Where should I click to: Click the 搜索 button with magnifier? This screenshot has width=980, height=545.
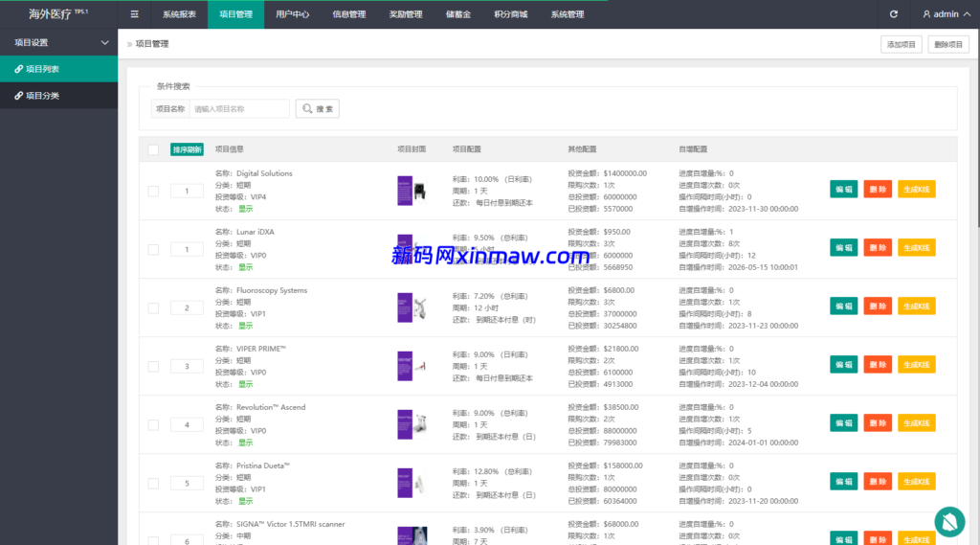coord(318,109)
